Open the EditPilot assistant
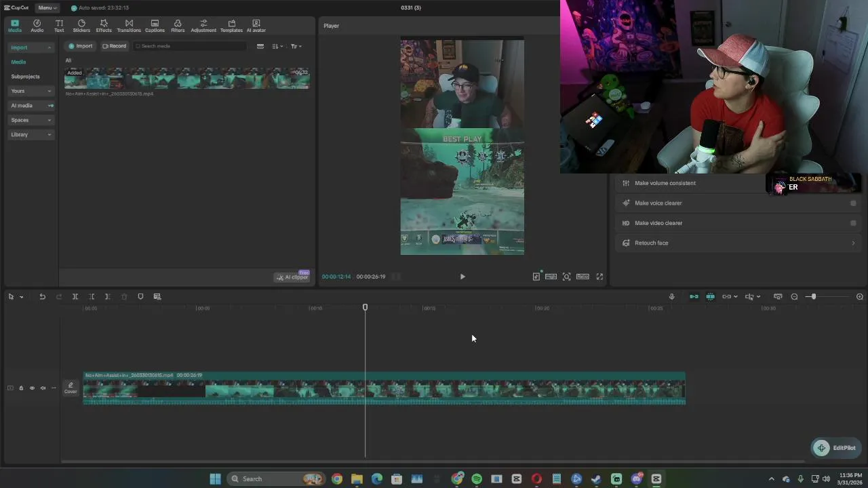 835,448
